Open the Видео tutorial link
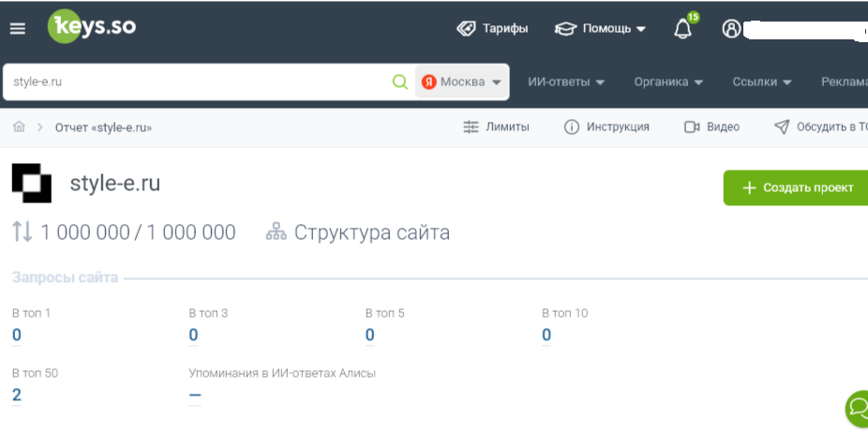Viewport: 868px width, 432px height. tap(712, 127)
